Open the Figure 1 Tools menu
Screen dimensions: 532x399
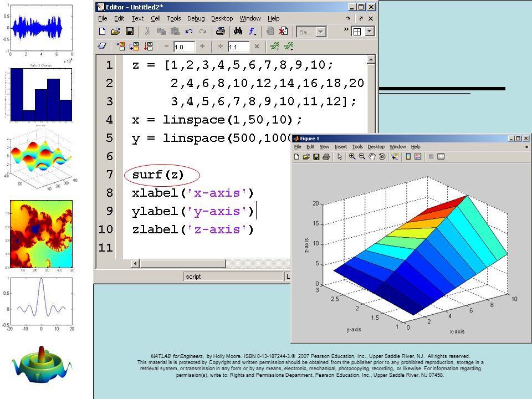pyautogui.click(x=357, y=146)
